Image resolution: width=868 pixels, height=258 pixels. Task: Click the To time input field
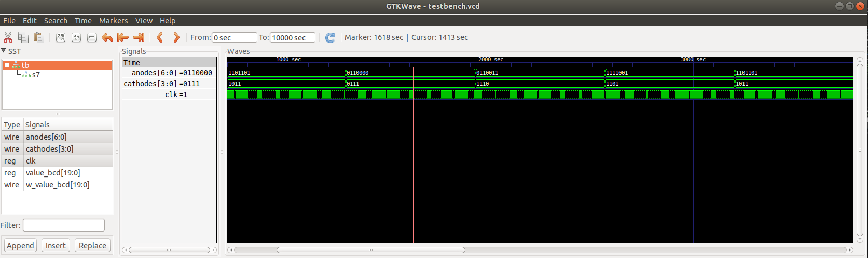click(x=293, y=37)
